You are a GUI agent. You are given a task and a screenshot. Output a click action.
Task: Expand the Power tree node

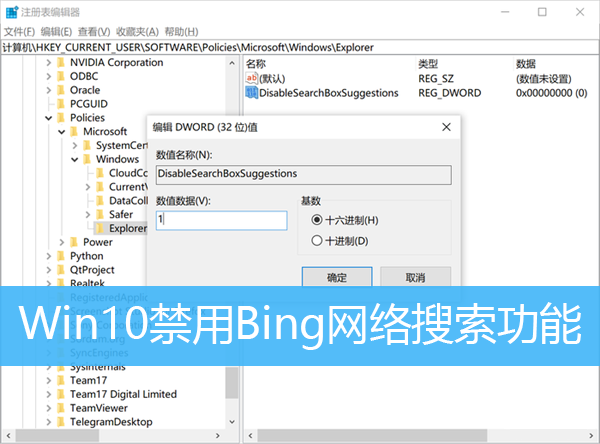pyautogui.click(x=61, y=242)
